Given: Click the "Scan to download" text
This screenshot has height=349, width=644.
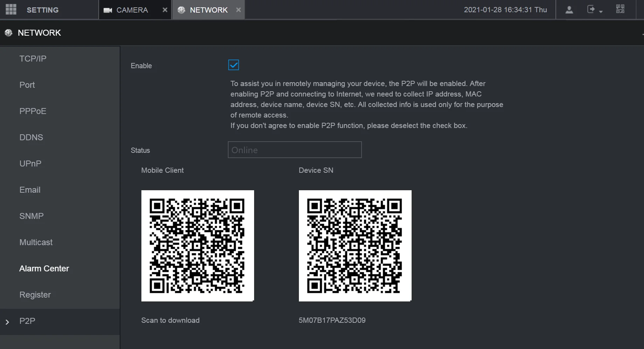Looking at the screenshot, I should tap(170, 320).
